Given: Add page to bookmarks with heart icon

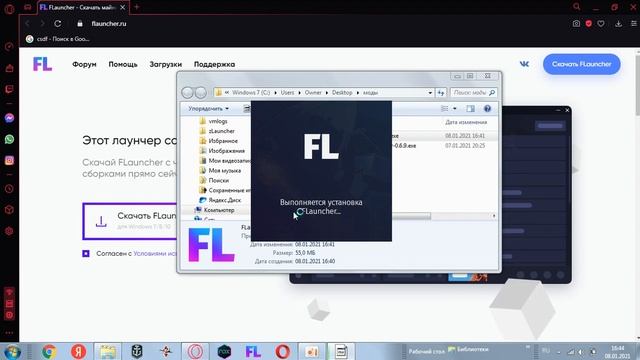Looking at the screenshot, I should pyautogui.click(x=601, y=24).
